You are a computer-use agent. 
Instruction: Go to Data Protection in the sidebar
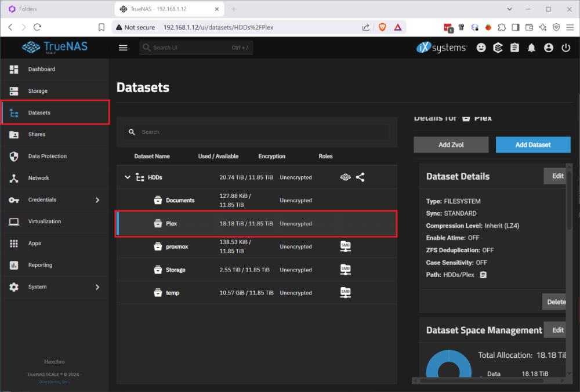(47, 157)
